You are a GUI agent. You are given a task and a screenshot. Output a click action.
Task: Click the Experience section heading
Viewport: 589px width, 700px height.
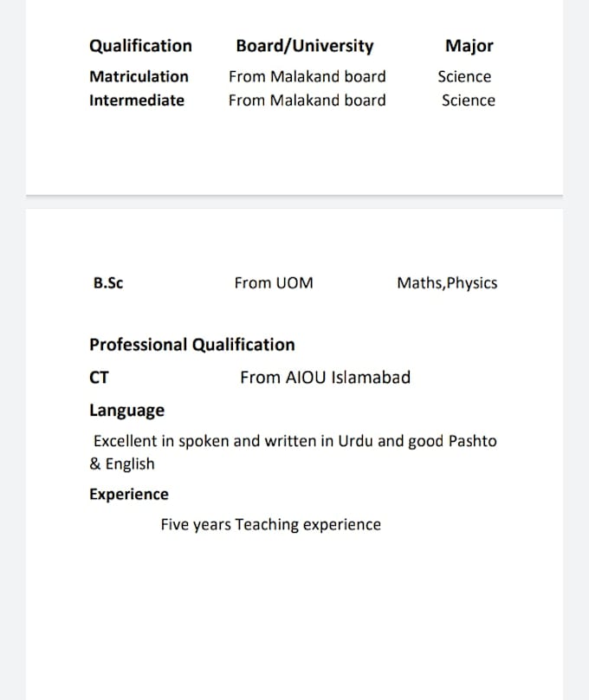coord(129,495)
